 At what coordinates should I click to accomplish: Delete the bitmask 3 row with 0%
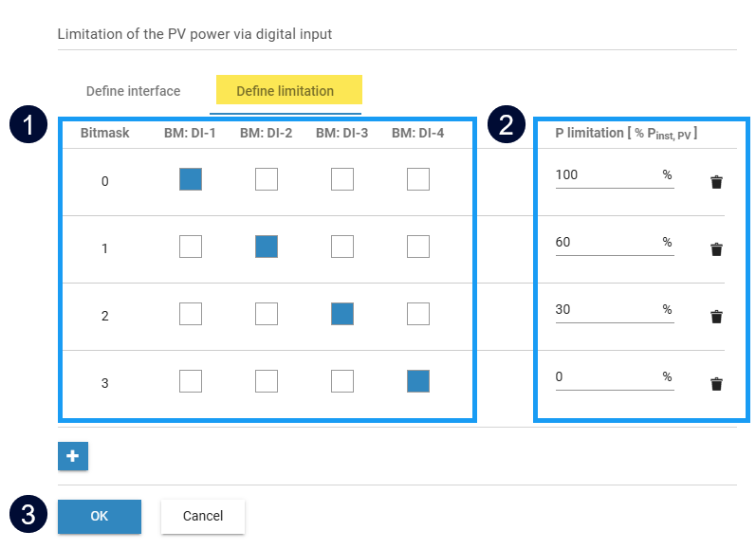[x=716, y=384]
